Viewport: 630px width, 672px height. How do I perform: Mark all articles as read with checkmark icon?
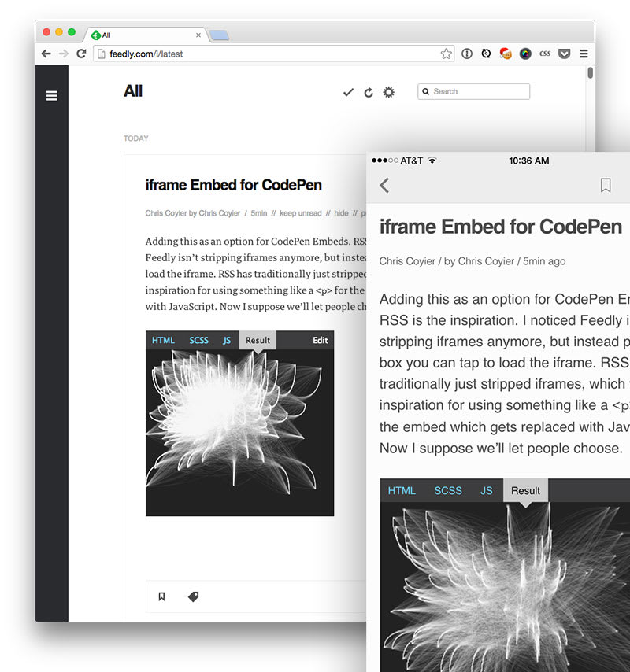click(x=348, y=92)
